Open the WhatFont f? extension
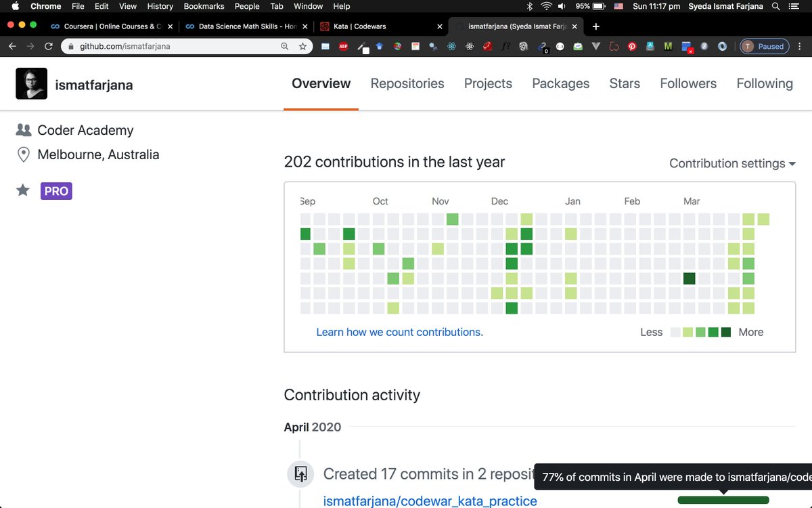The width and height of the screenshot is (812, 508). tap(505, 47)
